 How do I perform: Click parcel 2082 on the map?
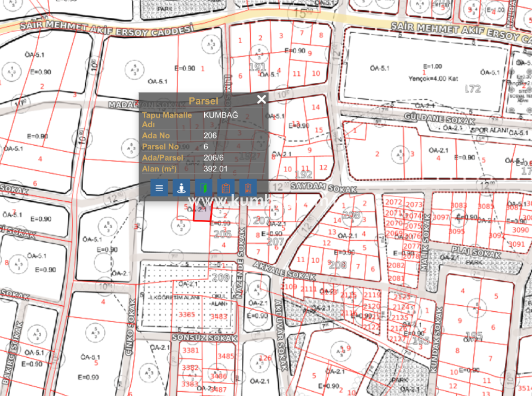pos(396,266)
